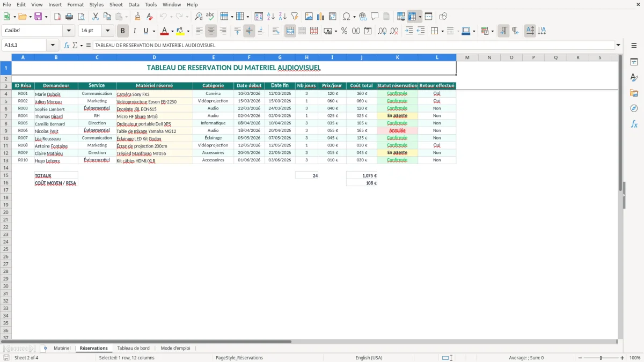The width and height of the screenshot is (644, 362).
Task: Click English (USA) language in status bar
Action: [369, 358]
